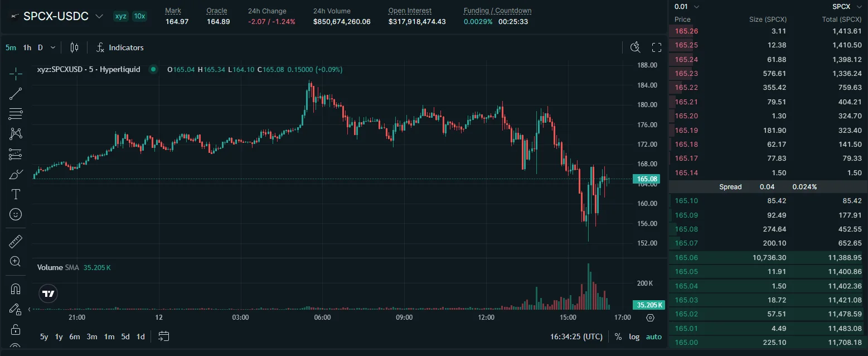Open the emoji icons tool

click(16, 214)
